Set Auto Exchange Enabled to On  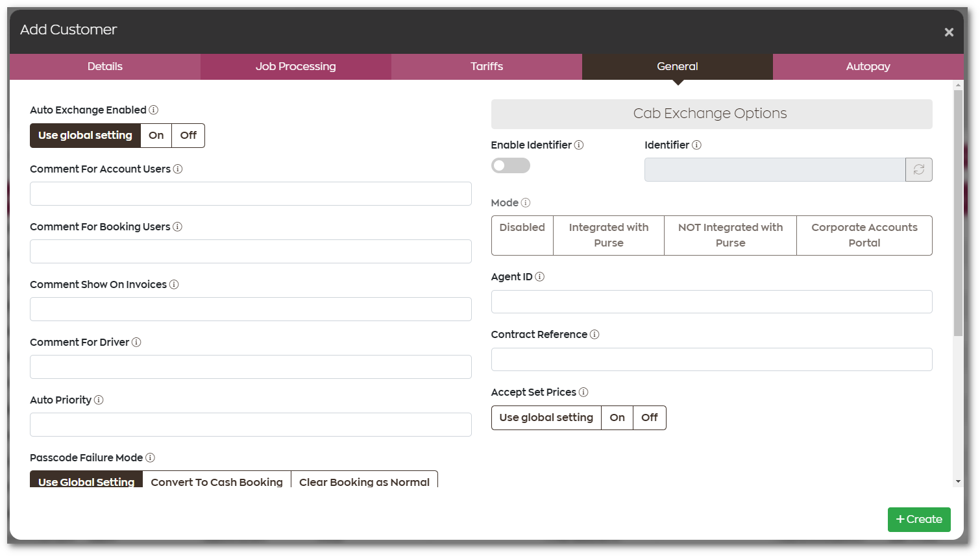(x=156, y=135)
